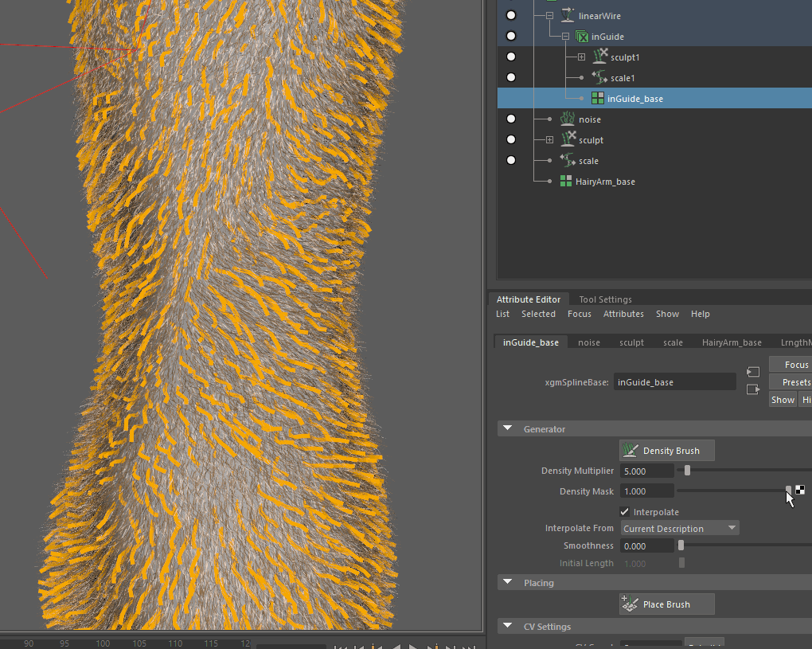Select the linearWire modifier icon
Image resolution: width=812 pixels, height=649 pixels.
568,15
